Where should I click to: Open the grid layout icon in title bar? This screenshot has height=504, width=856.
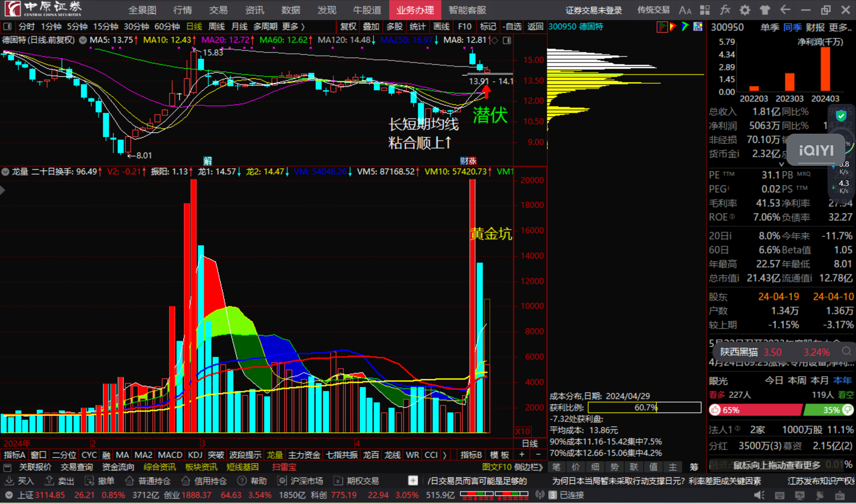click(x=705, y=10)
